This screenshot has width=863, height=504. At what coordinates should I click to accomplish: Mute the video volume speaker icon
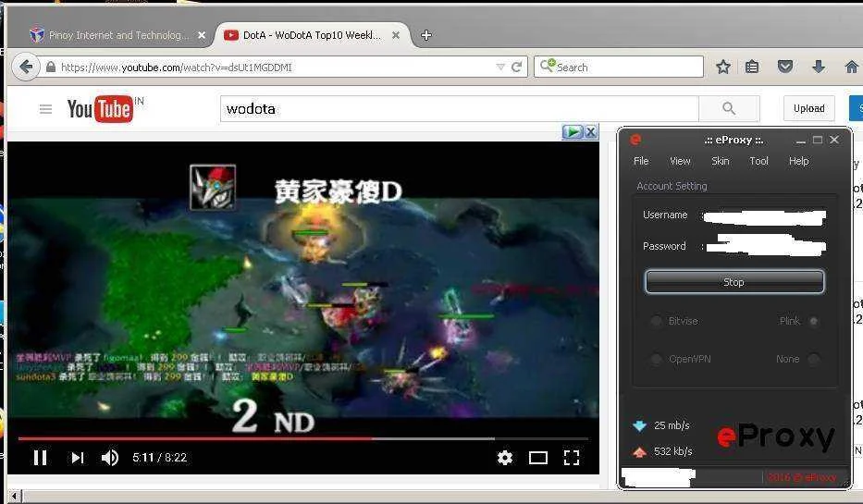[110, 457]
